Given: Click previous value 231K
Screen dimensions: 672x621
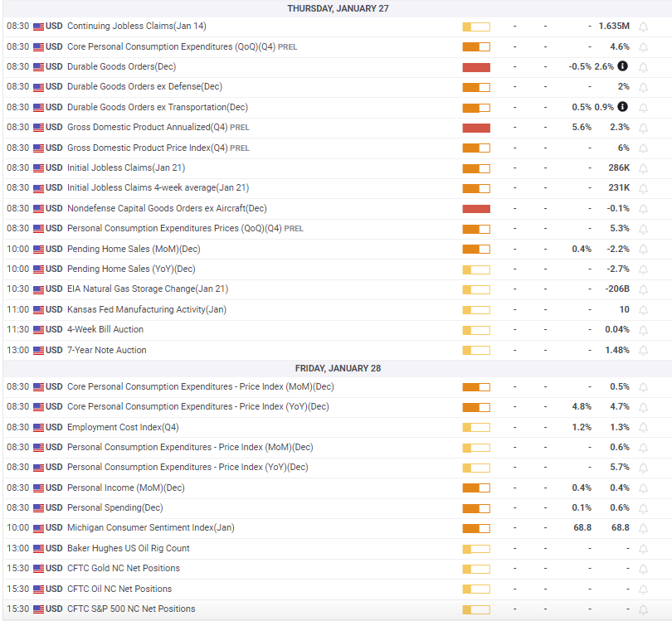Looking at the screenshot, I should [619, 187].
